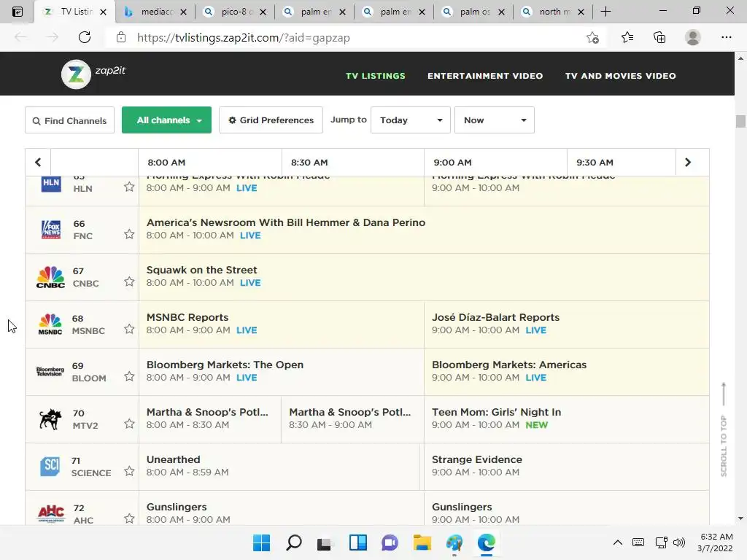Open the Now time dropdown

click(494, 120)
